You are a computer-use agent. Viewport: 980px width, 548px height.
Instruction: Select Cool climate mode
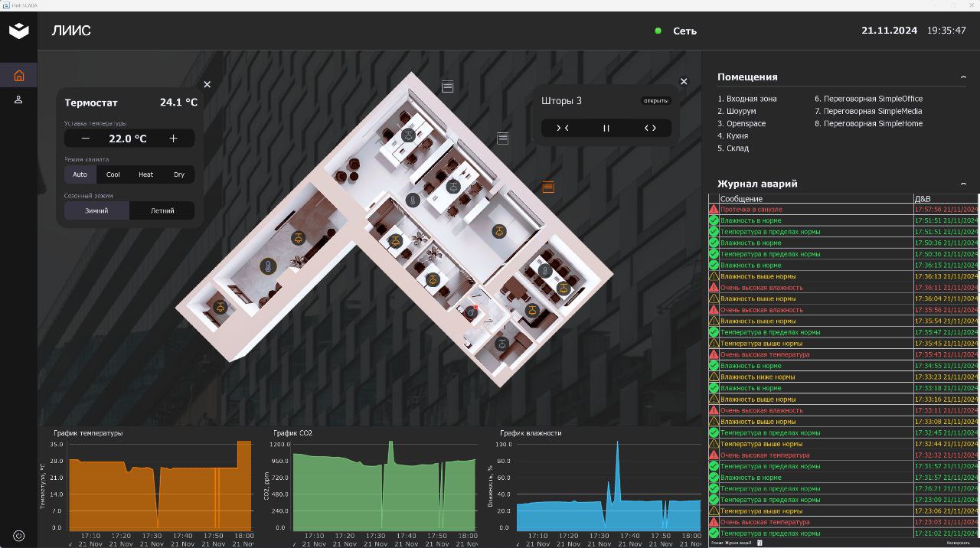(113, 175)
